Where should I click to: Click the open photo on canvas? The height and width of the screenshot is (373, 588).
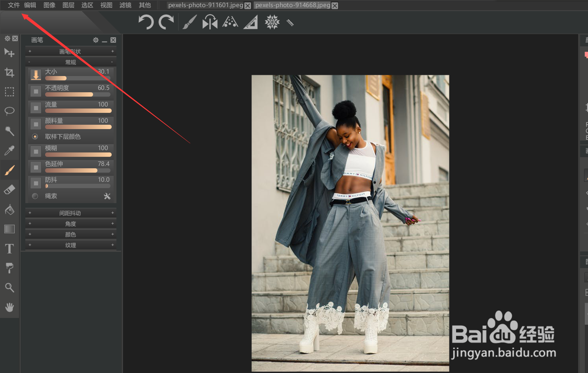[350, 223]
